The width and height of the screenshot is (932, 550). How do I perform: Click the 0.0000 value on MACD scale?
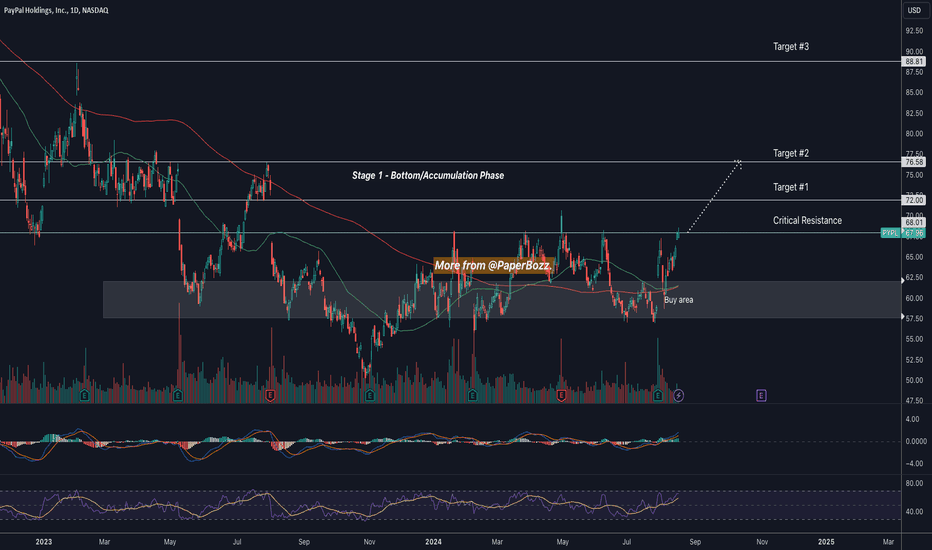pos(915,441)
